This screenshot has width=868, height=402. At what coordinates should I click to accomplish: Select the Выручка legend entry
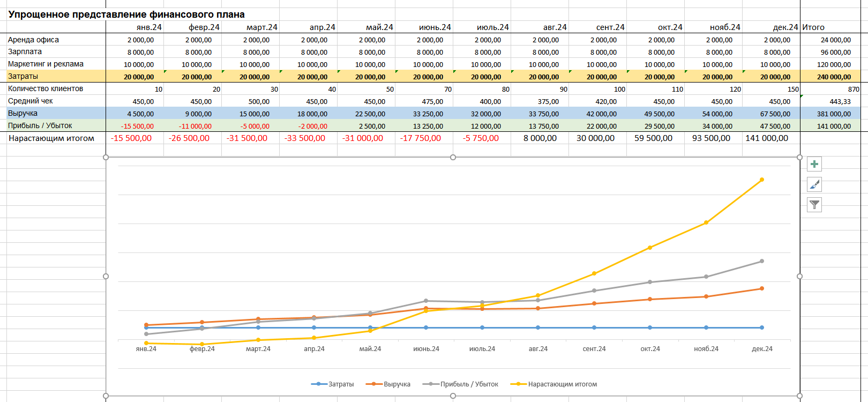pyautogui.click(x=388, y=384)
